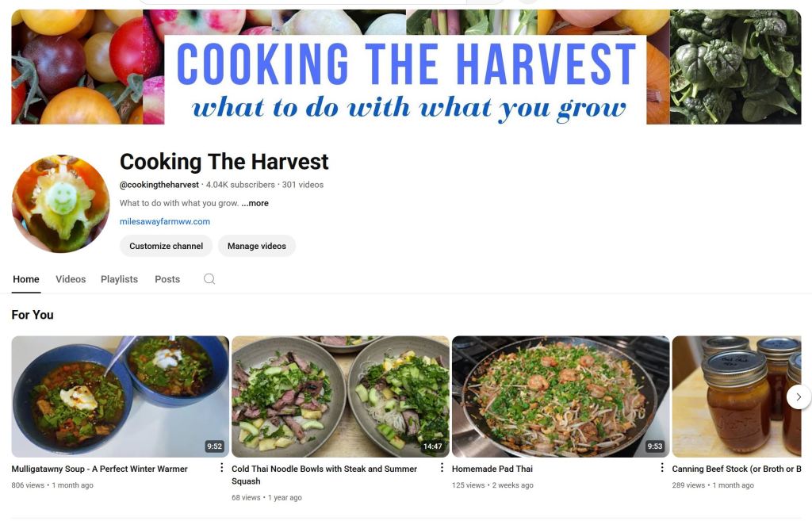Open Canning Beef Stock video thumbnail
This screenshot has height=521, width=812.
(x=737, y=396)
